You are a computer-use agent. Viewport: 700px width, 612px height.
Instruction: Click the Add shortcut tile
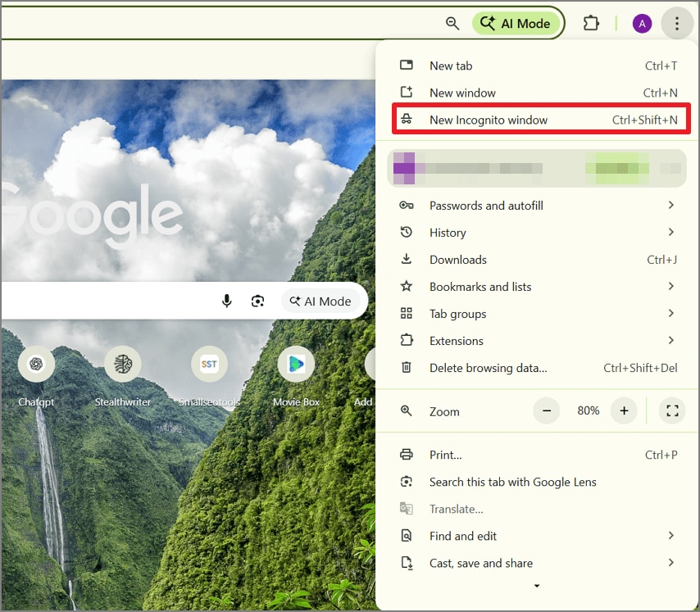(x=369, y=377)
